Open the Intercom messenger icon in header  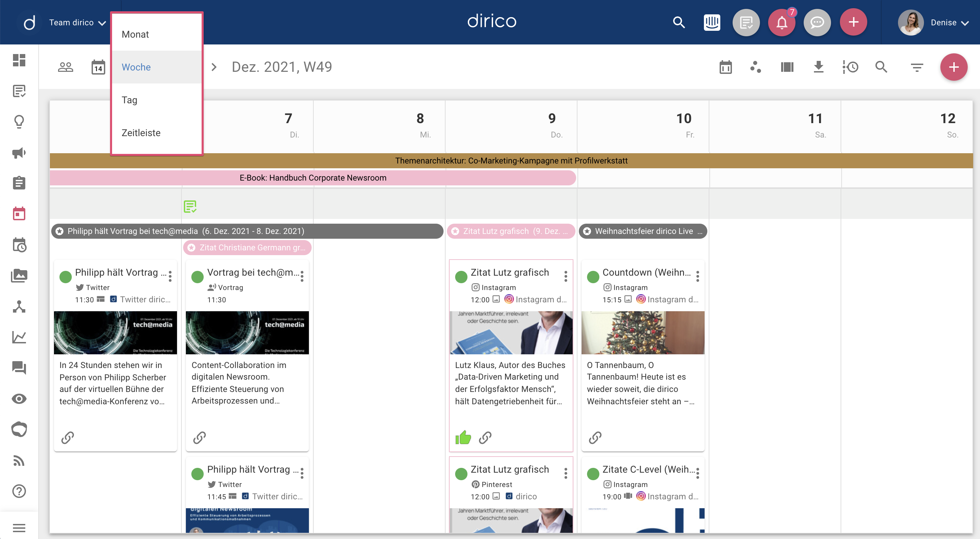(712, 23)
